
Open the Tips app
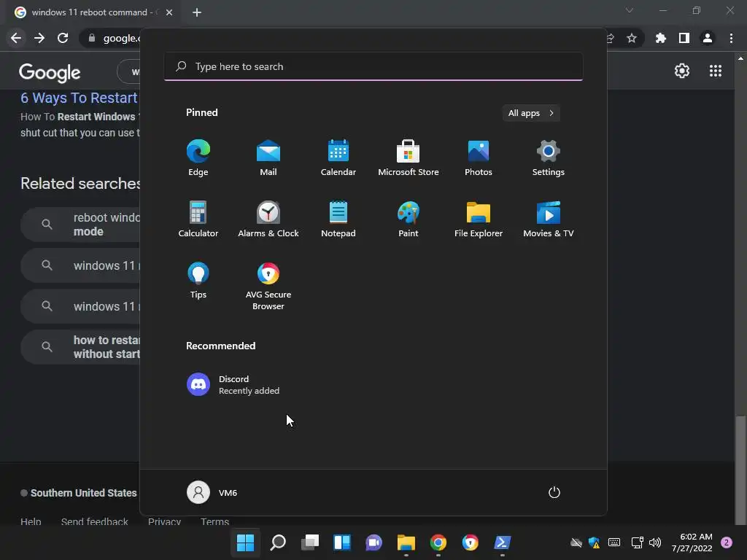(198, 281)
